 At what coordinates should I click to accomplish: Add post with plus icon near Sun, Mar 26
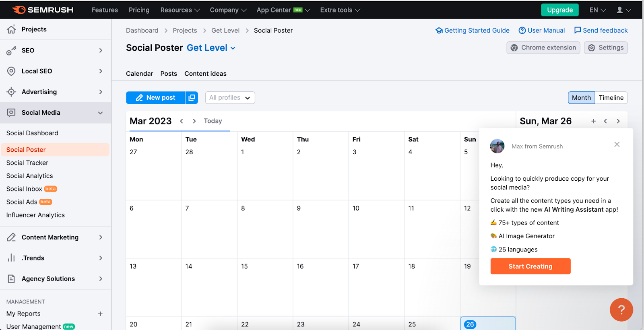coord(593,121)
